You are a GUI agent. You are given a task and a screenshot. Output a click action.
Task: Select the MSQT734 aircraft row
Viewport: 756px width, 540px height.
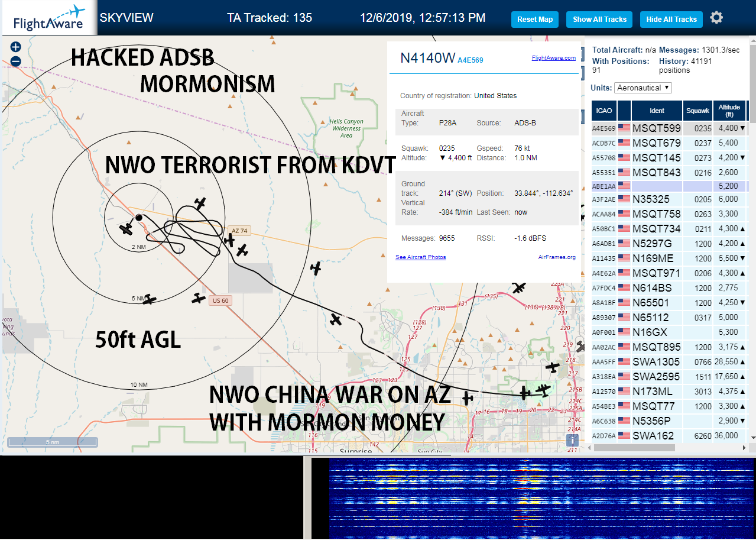pyautogui.click(x=669, y=228)
